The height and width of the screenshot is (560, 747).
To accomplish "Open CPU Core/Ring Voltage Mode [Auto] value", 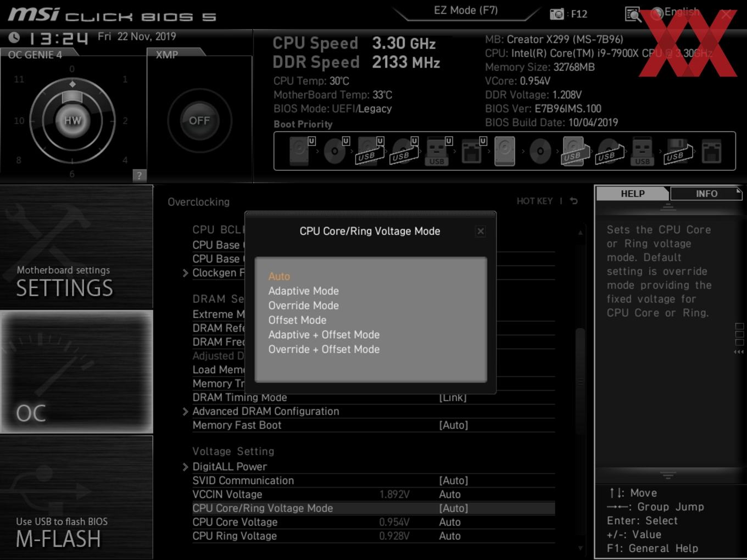I will tap(454, 508).
